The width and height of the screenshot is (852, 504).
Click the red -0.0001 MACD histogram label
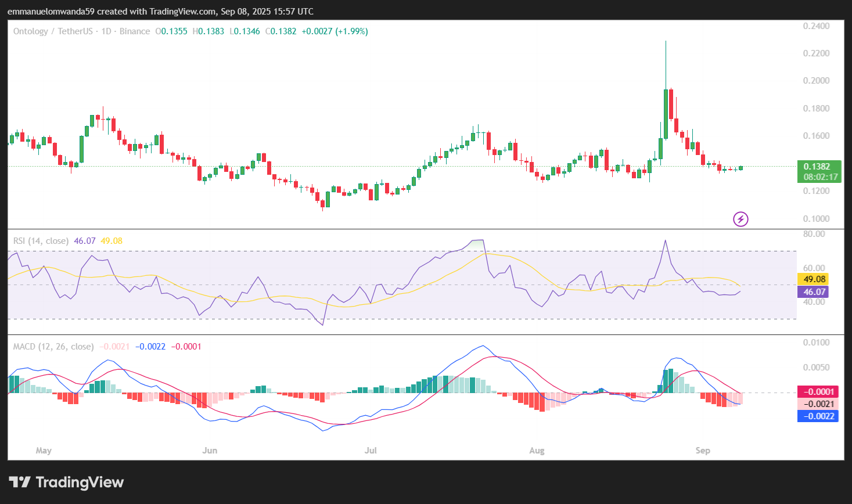(818, 392)
